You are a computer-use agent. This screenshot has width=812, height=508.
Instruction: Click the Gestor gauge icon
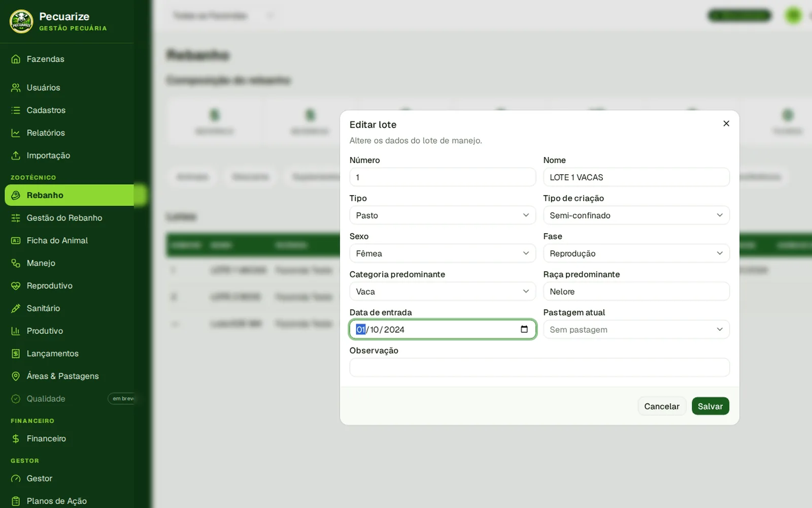point(16,479)
